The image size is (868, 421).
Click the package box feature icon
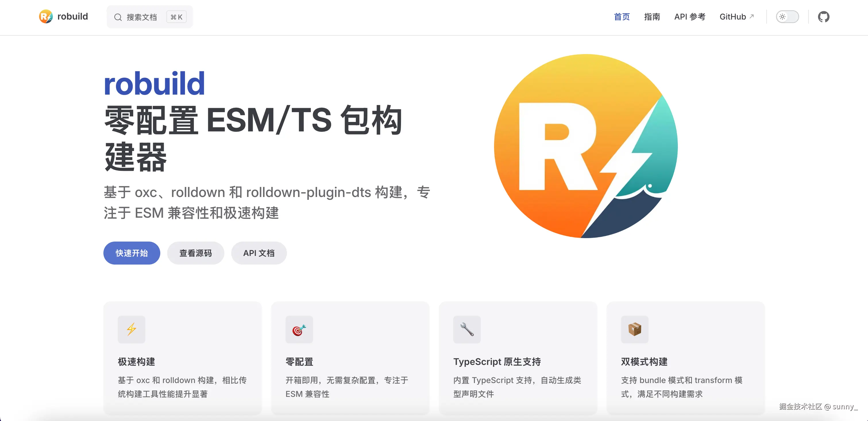pyautogui.click(x=634, y=329)
